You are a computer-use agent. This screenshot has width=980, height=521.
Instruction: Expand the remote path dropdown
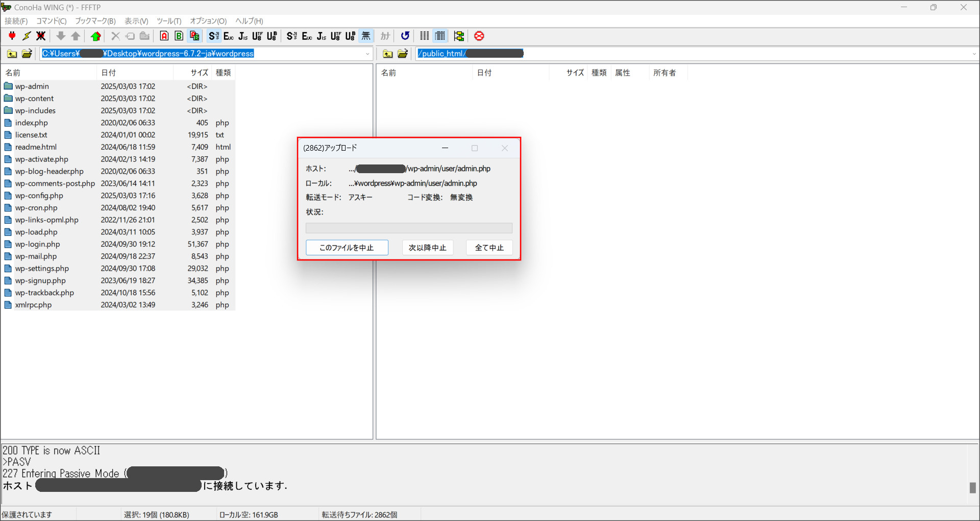click(x=974, y=54)
